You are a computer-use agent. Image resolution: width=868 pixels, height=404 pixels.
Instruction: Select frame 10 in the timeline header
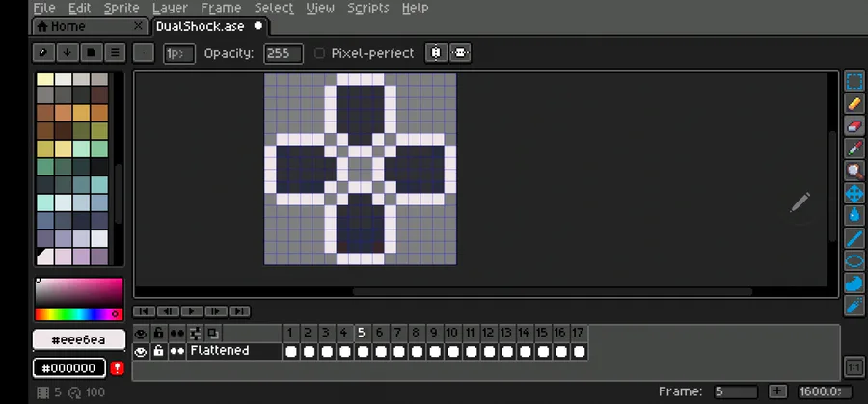(452, 333)
